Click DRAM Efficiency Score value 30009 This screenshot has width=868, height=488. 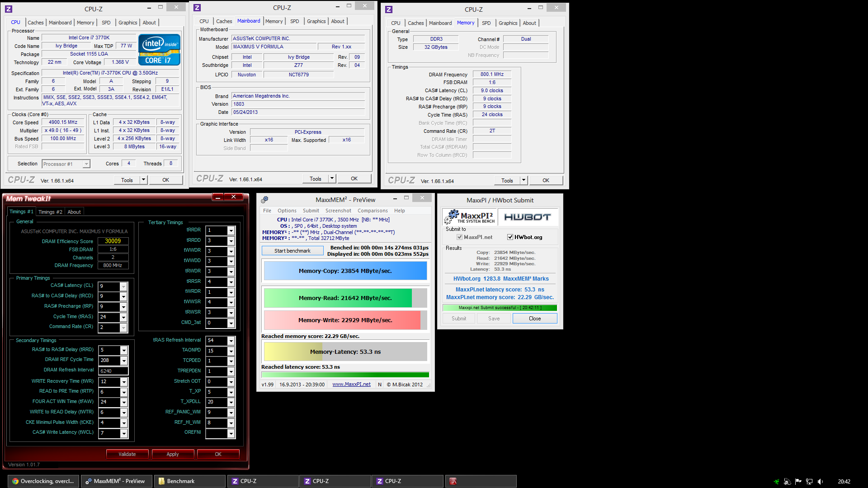click(113, 241)
